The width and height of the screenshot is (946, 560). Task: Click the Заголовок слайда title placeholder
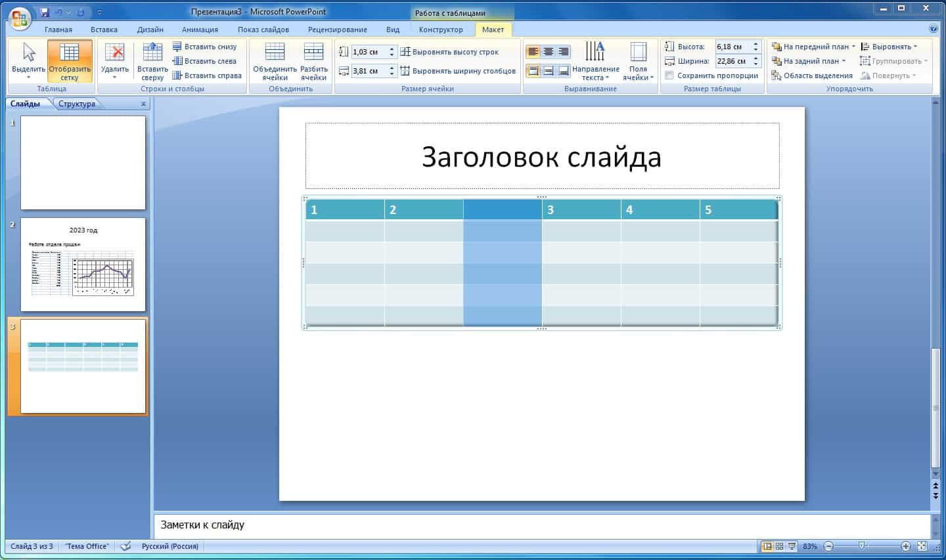542,156
